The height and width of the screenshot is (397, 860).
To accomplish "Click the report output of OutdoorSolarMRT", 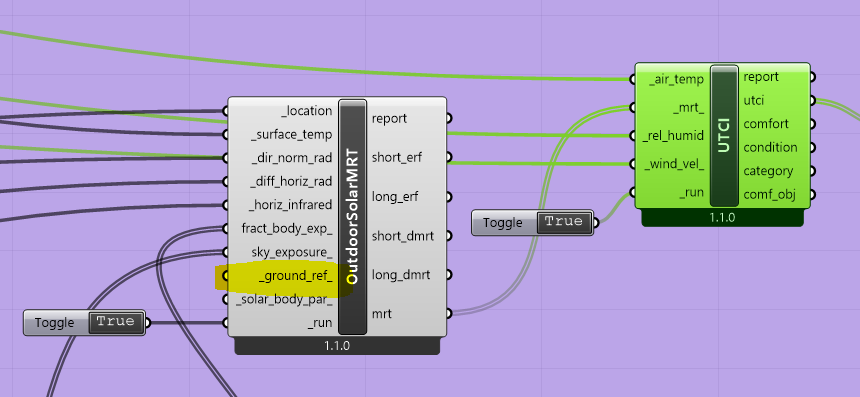I will 389,118.
